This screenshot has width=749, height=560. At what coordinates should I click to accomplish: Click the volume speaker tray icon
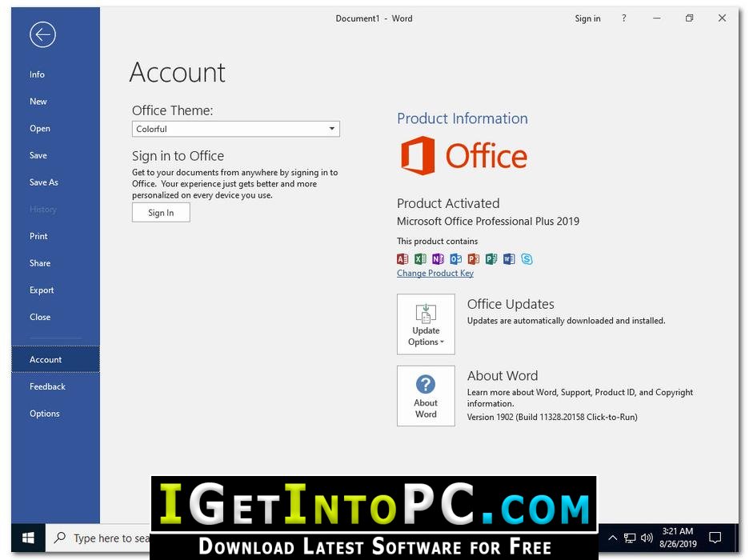[x=647, y=538]
